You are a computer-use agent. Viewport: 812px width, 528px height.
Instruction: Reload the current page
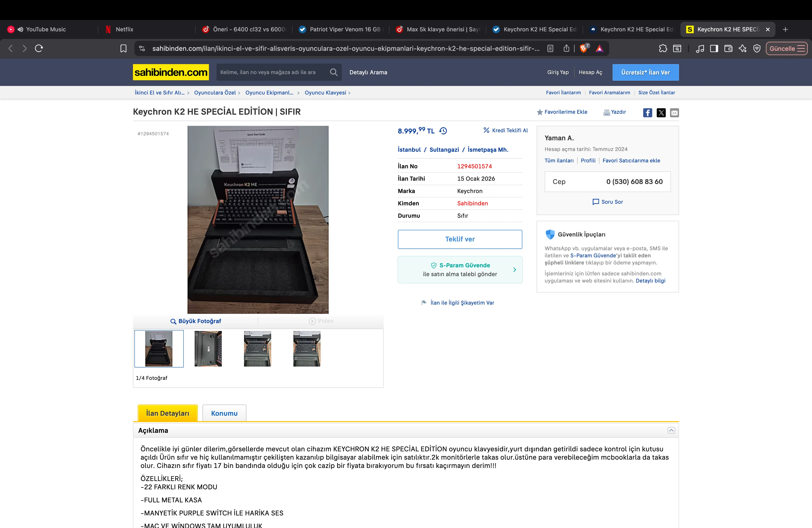(39, 48)
